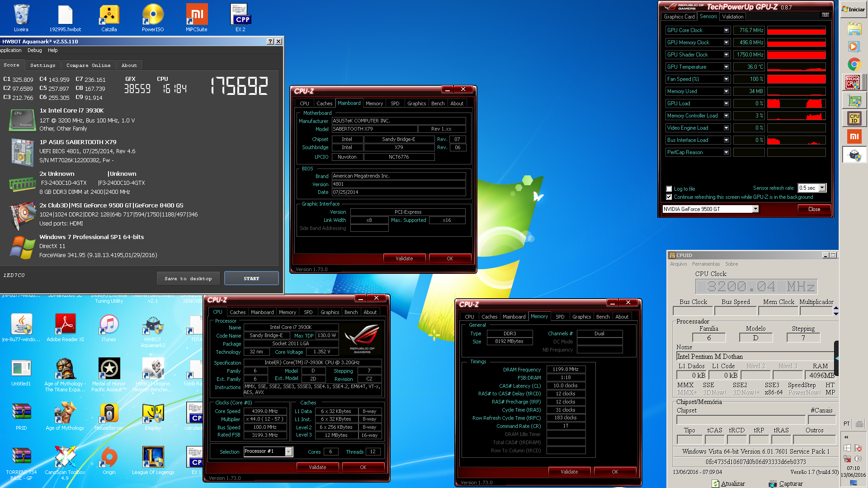Open the Iniciar start button
This screenshot has width=868, height=488.
(x=854, y=9)
